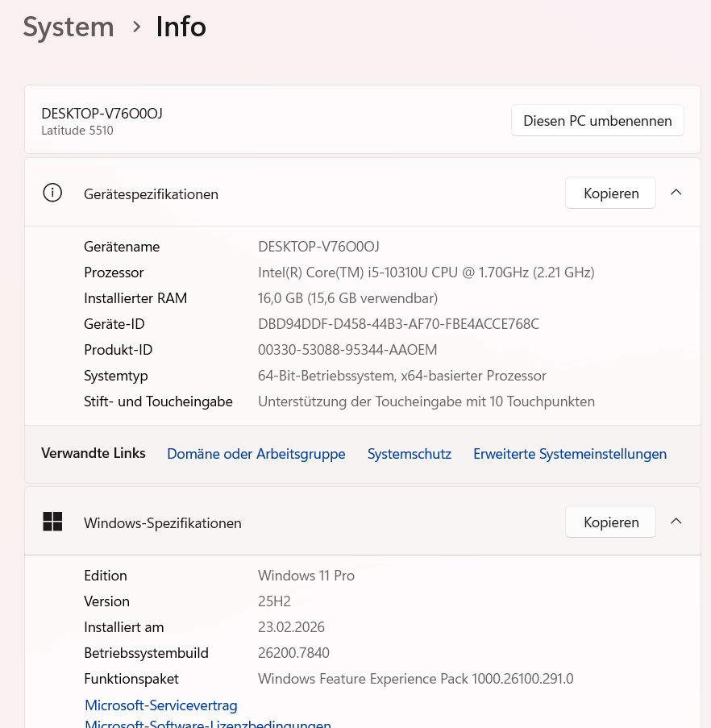Click the Prozessor value Intel Core i5-10310U
Image resolution: width=711 pixels, height=728 pixels.
426,272
